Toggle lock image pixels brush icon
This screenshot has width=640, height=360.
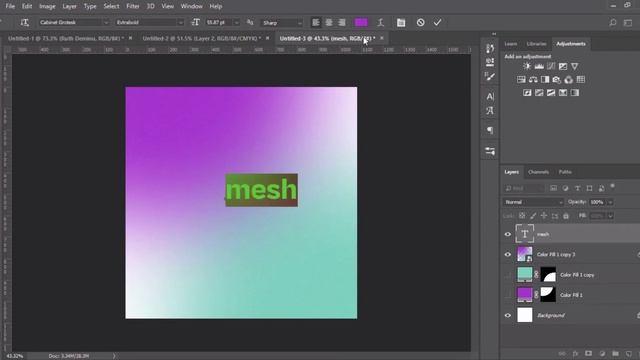point(533,216)
